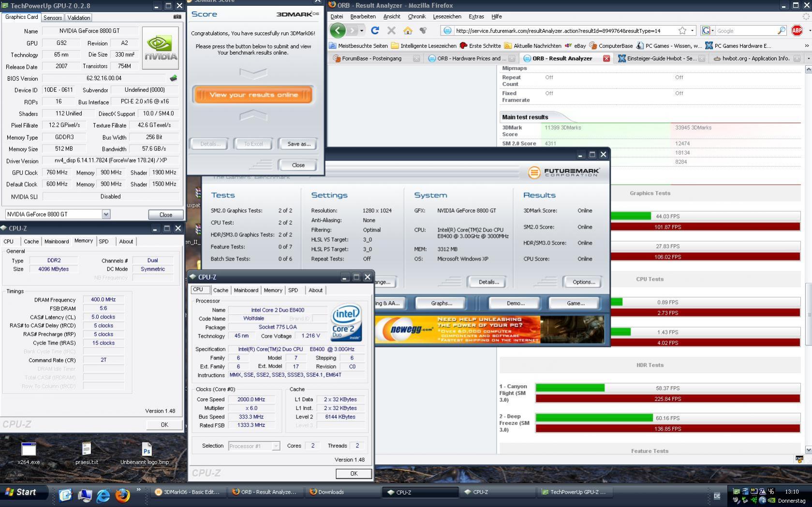Click the Adblock Plus ABP icon
The width and height of the screenshot is (812, 507).
tap(797, 30)
